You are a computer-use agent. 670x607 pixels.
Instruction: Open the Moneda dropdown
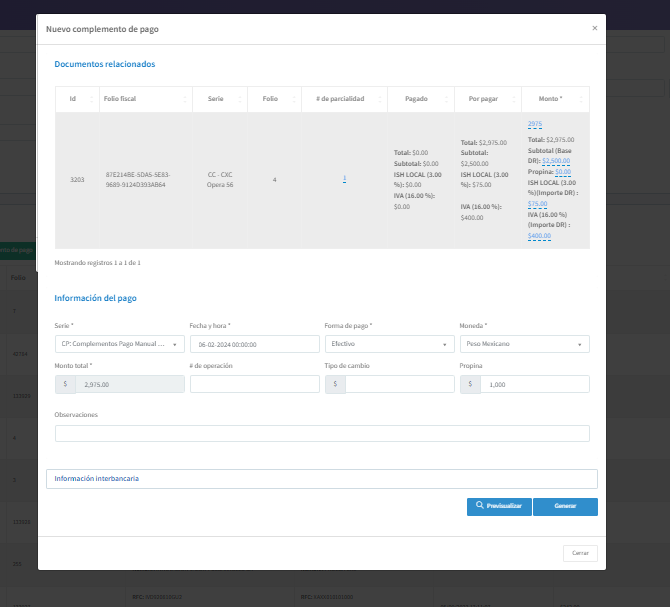pyautogui.click(x=525, y=344)
